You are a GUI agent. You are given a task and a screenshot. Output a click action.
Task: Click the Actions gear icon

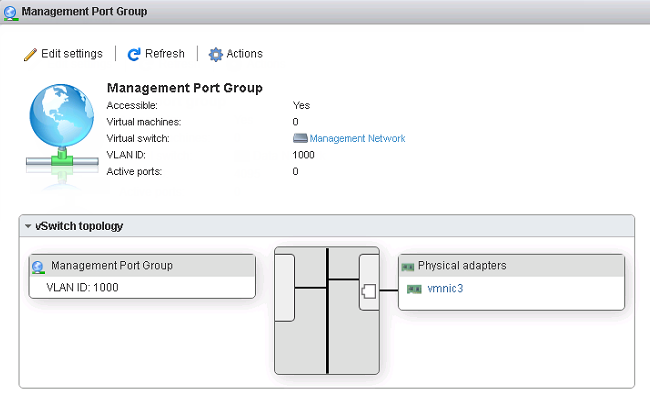(x=215, y=54)
